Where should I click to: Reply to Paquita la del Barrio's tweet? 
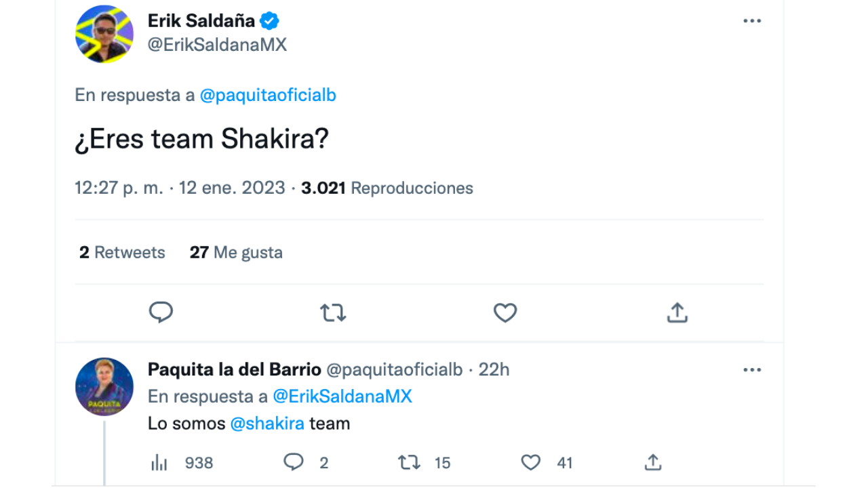294,462
